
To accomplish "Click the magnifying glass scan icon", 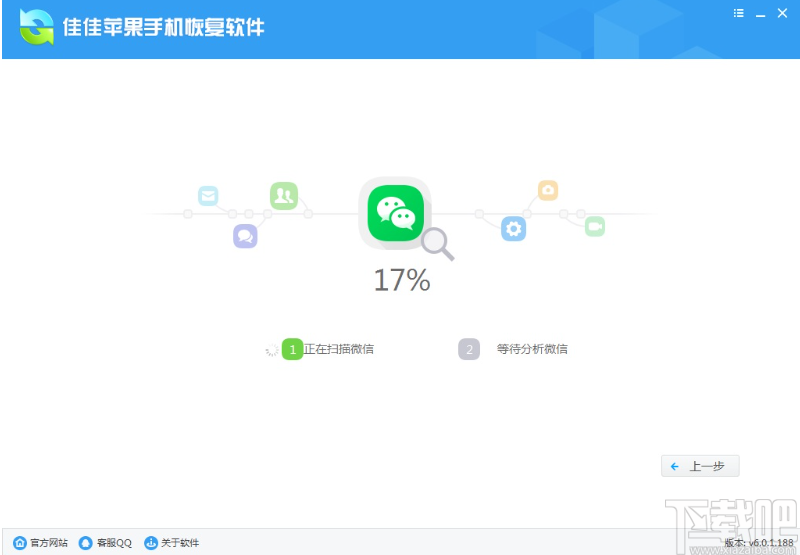I will pos(437,244).
